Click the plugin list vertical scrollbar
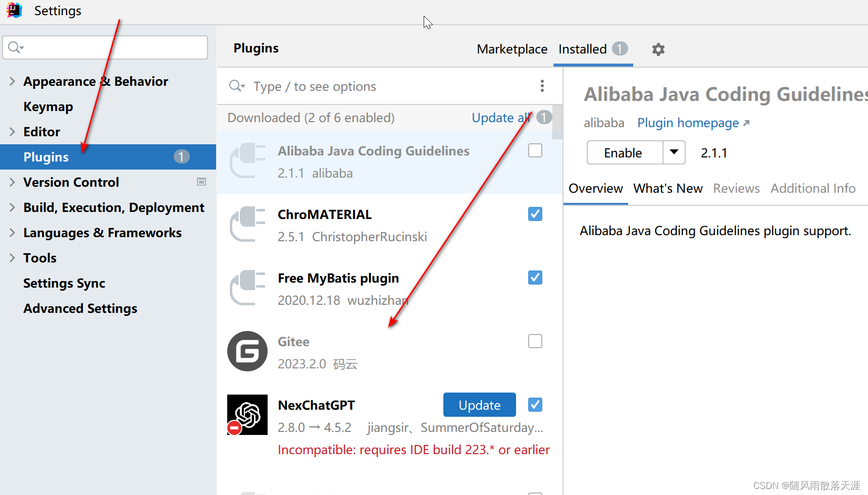Screen dimensions: 868x495 click(x=557, y=122)
